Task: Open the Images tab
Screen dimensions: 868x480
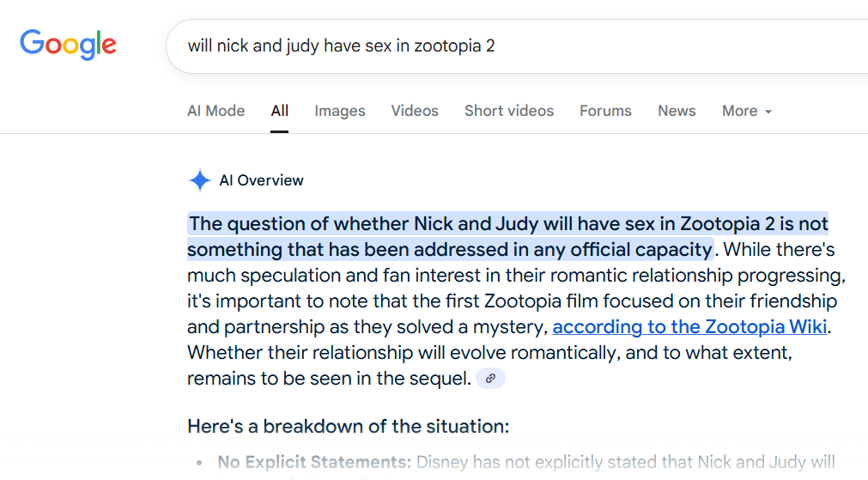Action: pyautogui.click(x=340, y=111)
